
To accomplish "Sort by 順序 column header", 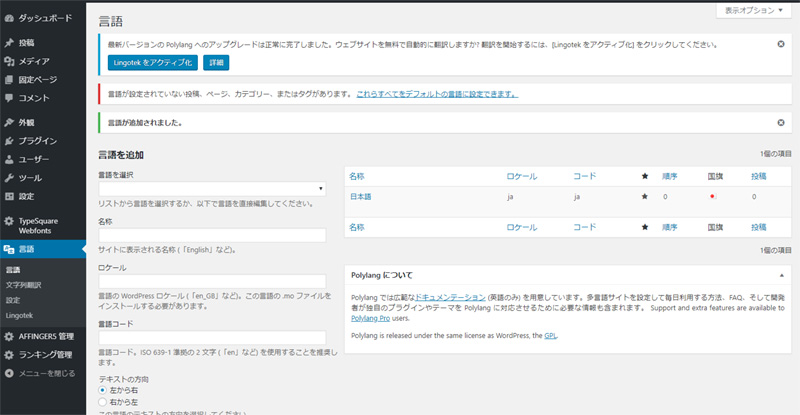I will 669,176.
